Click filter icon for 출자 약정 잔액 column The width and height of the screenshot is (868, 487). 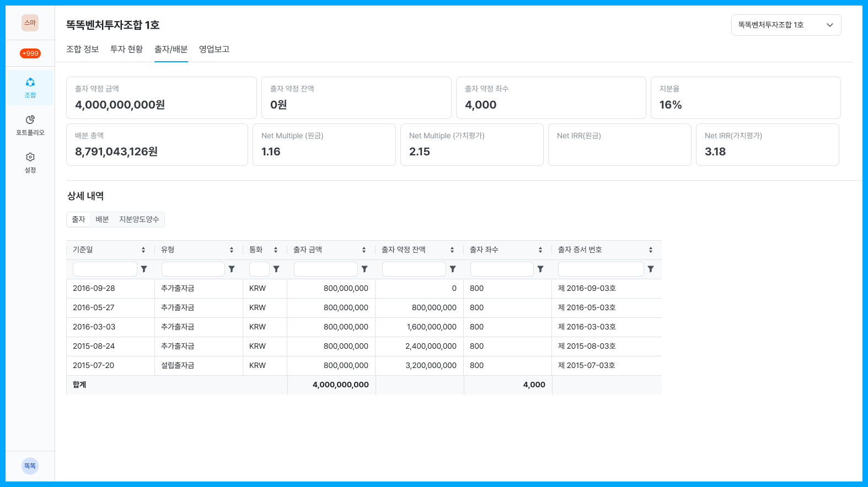(x=453, y=269)
